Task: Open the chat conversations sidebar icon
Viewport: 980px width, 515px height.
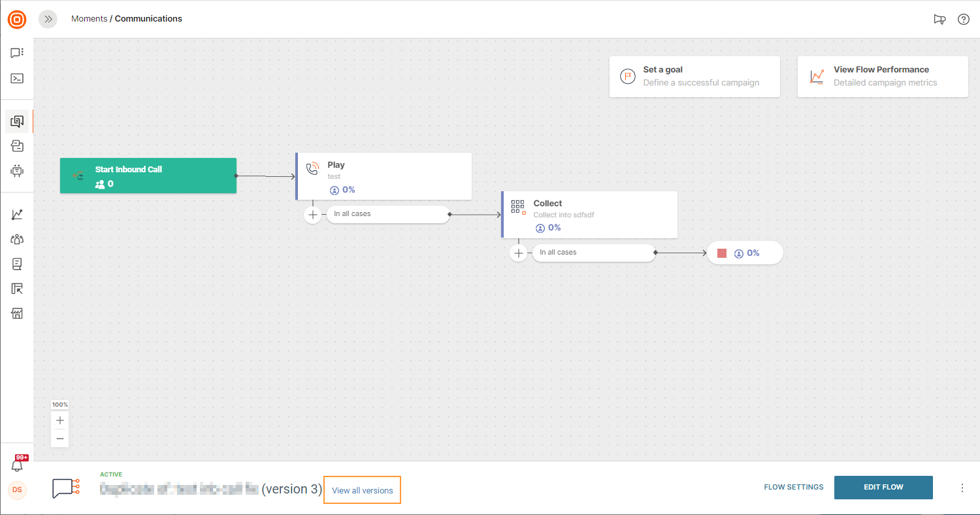Action: tap(17, 53)
